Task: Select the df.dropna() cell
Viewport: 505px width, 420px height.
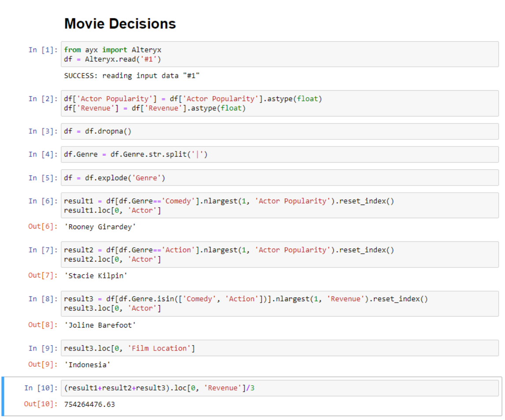Action: [176, 131]
